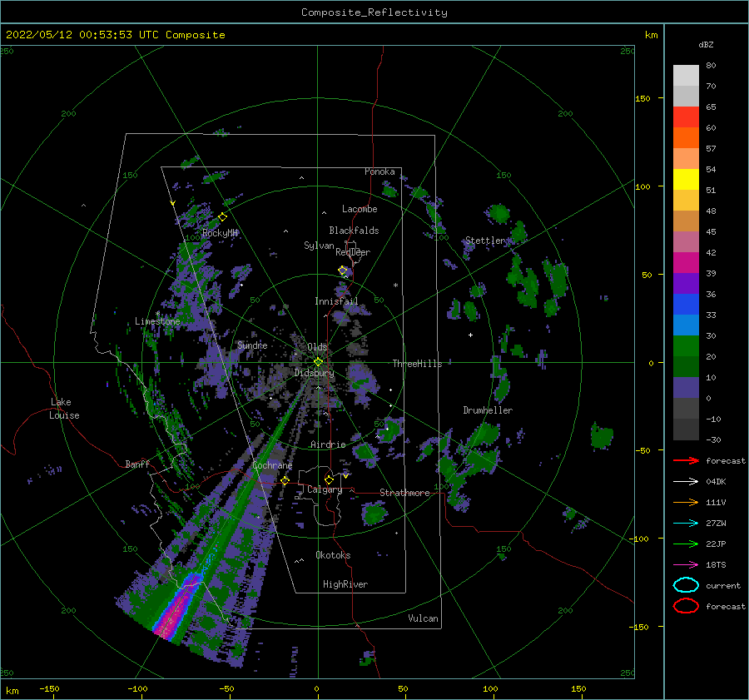Select light gray 80-70 dBZ swatch
749x700 pixels.
[x=686, y=76]
